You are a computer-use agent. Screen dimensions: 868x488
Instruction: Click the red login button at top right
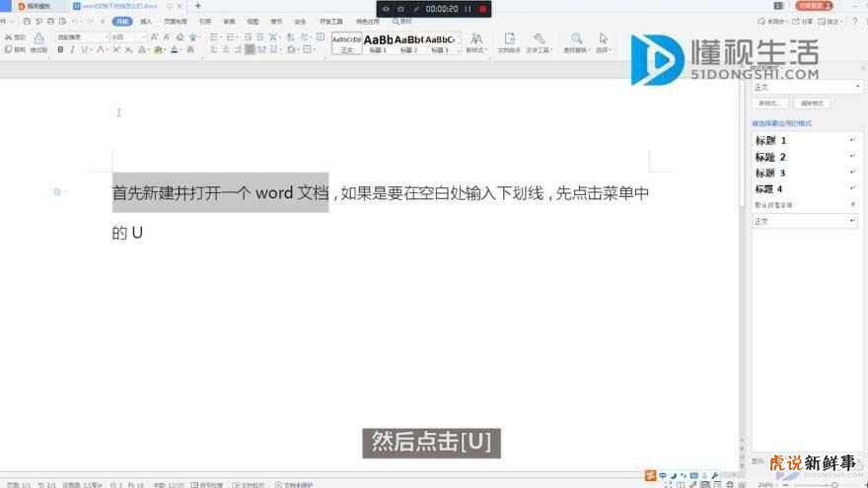point(815,6)
